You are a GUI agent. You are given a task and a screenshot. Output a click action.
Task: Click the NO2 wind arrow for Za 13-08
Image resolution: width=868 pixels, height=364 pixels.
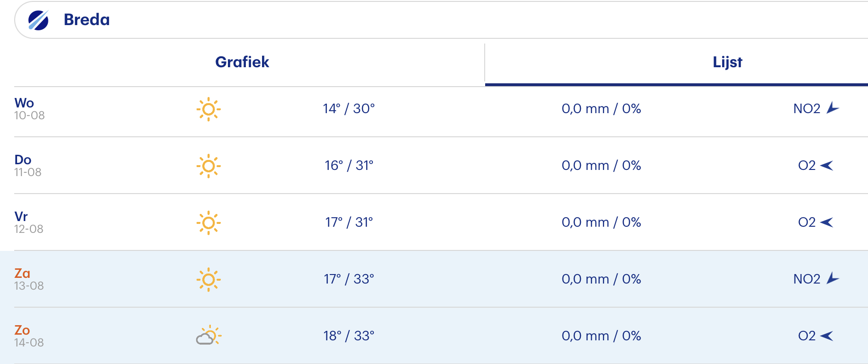point(832,278)
